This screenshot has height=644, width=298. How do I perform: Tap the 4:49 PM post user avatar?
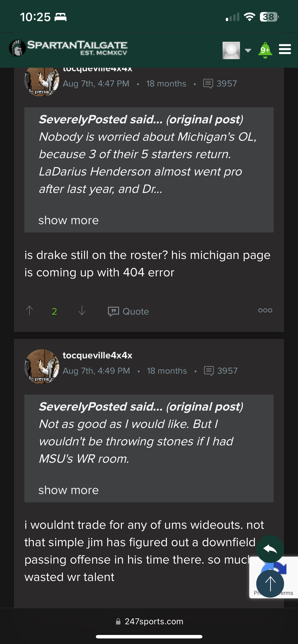pos(42,367)
